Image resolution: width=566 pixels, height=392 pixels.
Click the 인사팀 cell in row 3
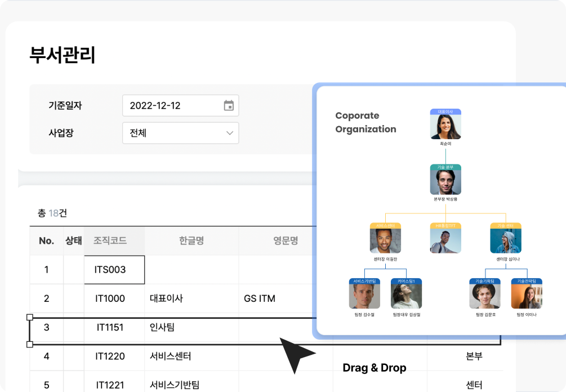click(161, 327)
